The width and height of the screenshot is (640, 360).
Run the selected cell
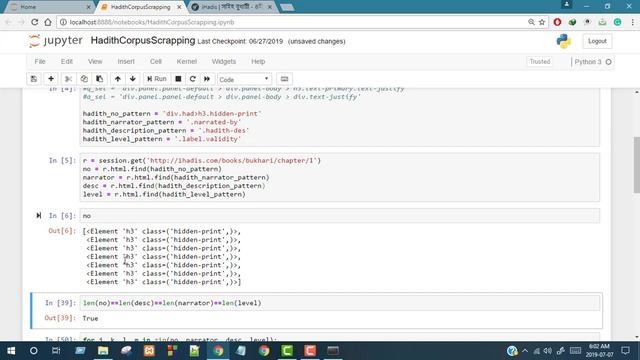[x=157, y=79]
